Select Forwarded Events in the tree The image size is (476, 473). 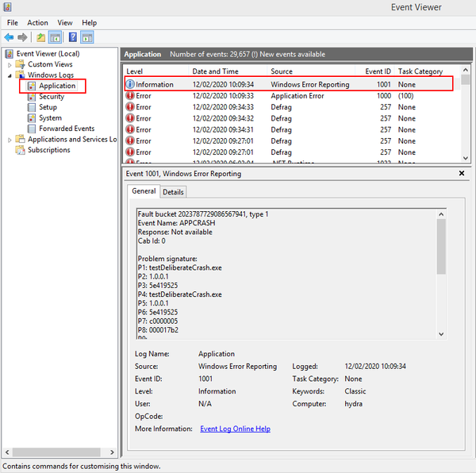[x=66, y=129]
